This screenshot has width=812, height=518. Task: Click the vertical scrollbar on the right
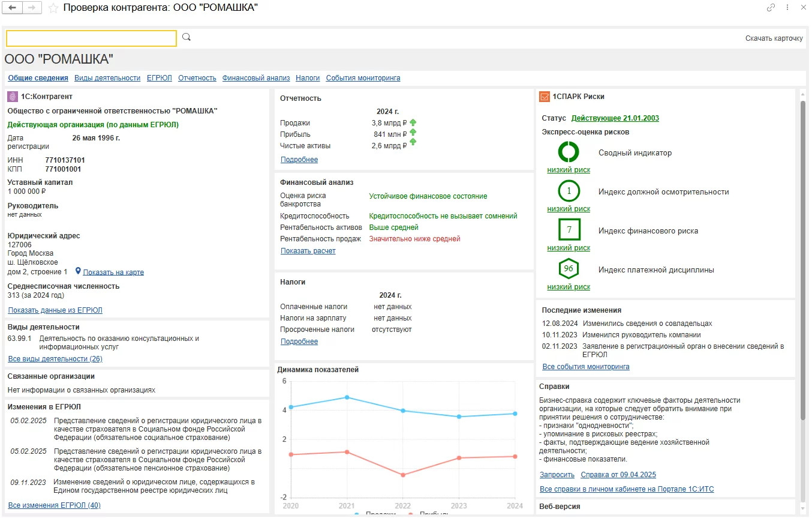[x=803, y=240]
